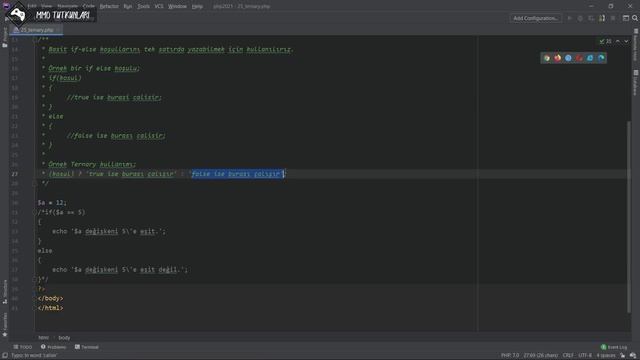Open in Safari browser icon
Viewport: 640px width, 360px height.
click(568, 58)
